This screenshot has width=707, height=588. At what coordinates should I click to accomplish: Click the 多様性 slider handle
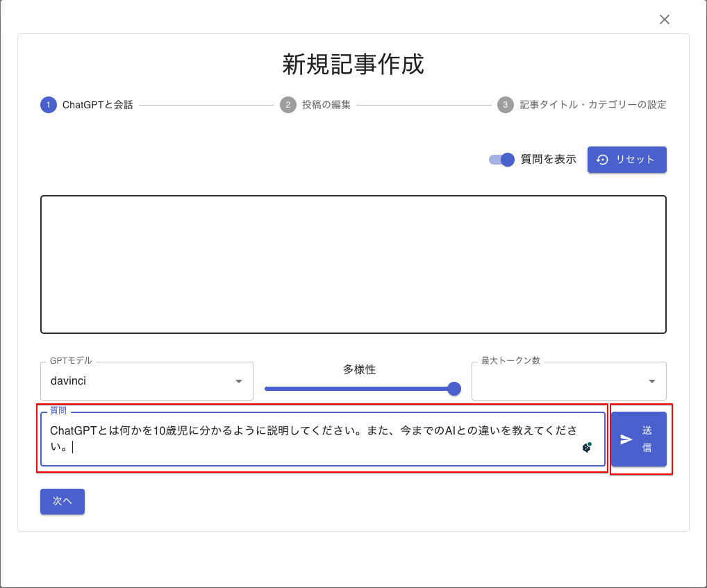[x=454, y=388]
